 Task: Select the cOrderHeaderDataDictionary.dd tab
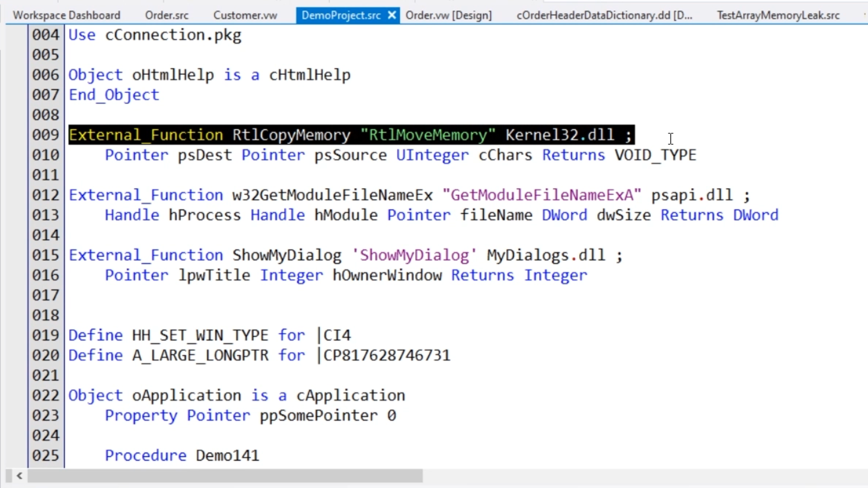pos(604,15)
